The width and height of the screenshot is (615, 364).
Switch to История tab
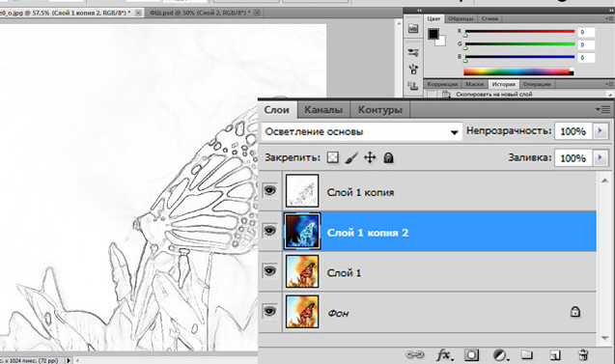pyautogui.click(x=504, y=84)
